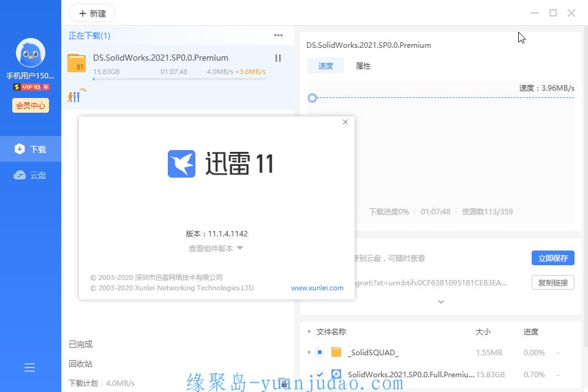Toggle the _SolidSQUAD_ checkbox
The width and height of the screenshot is (588, 392).
click(x=320, y=352)
